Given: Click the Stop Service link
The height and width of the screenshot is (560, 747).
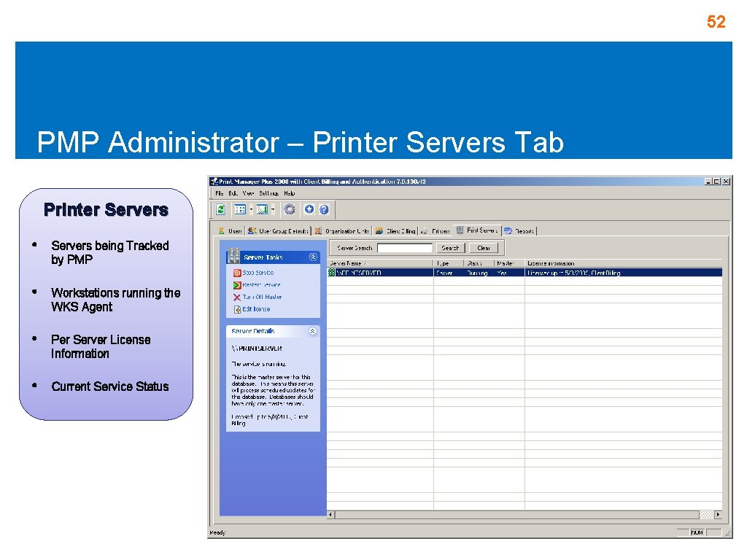Looking at the screenshot, I should [x=258, y=273].
